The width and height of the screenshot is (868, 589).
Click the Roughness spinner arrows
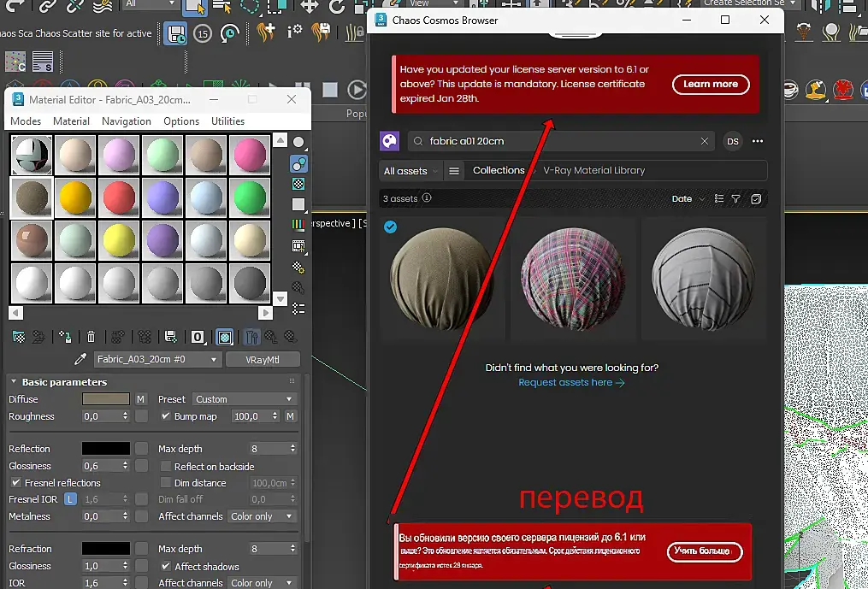pos(126,415)
